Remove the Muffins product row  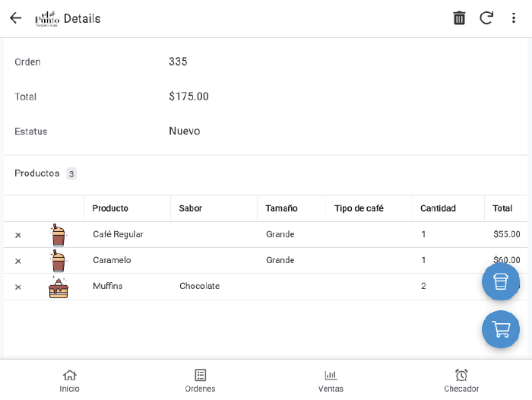coord(18,287)
